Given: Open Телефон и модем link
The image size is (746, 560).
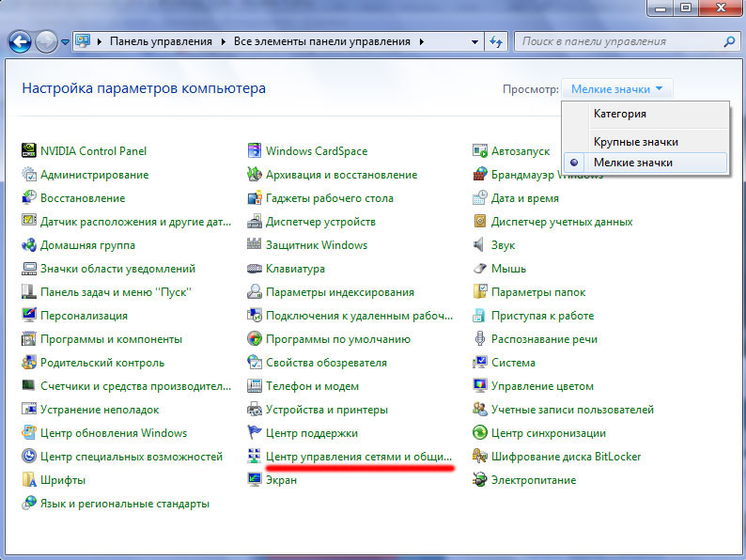Looking at the screenshot, I should click(312, 386).
